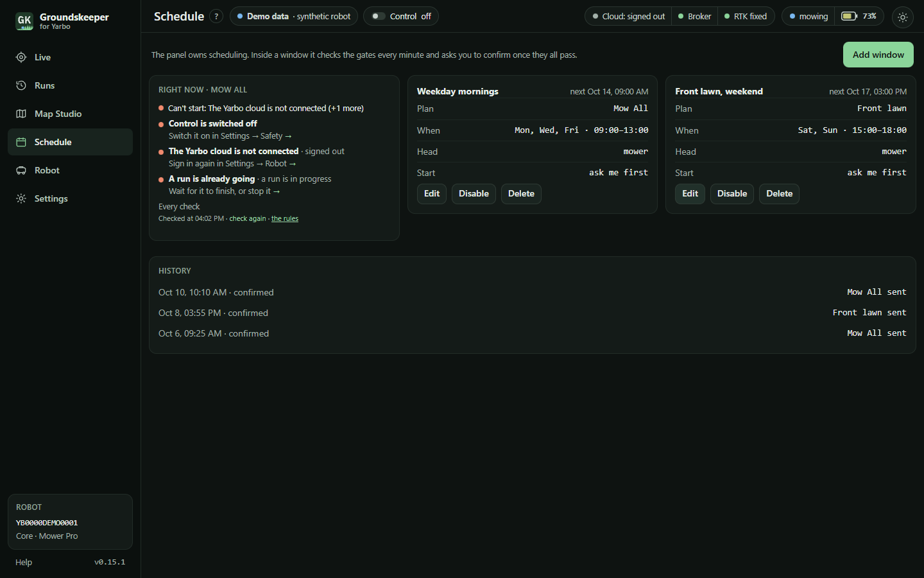
Task: Follow Settings → Robot sign-in link
Action: [232, 164]
